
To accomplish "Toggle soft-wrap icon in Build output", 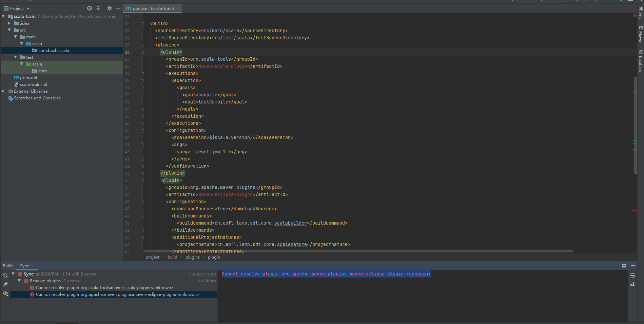I will 632,275.
